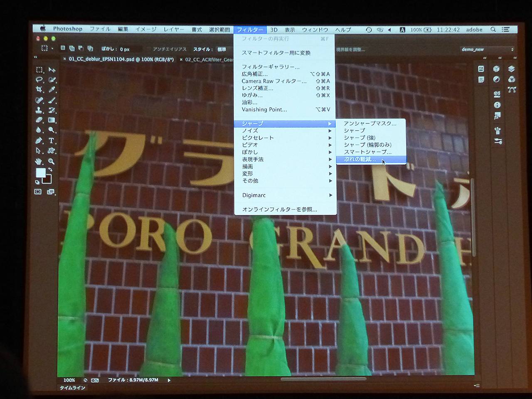Choose Subtract from selection mode

click(x=81, y=48)
